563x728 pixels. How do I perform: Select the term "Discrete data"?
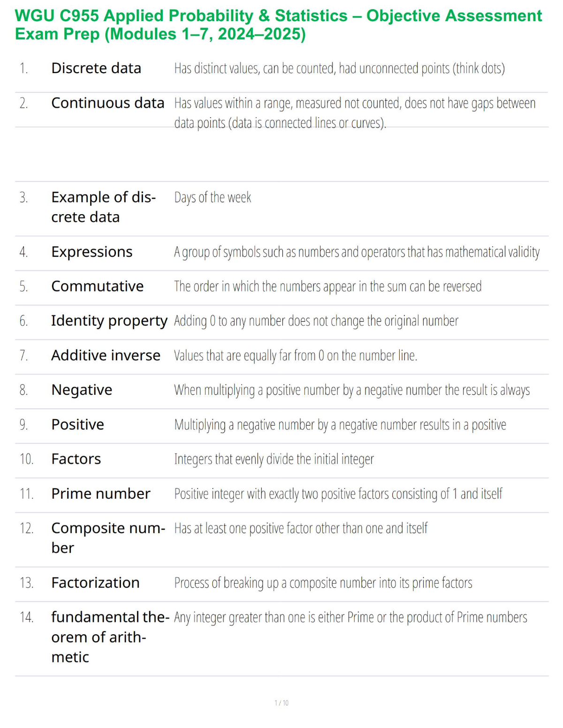click(x=96, y=68)
